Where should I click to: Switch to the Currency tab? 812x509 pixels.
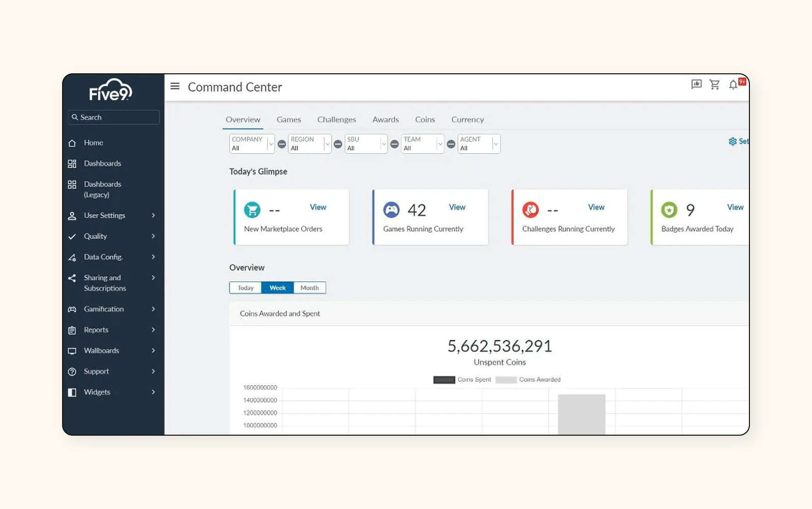[x=468, y=120]
